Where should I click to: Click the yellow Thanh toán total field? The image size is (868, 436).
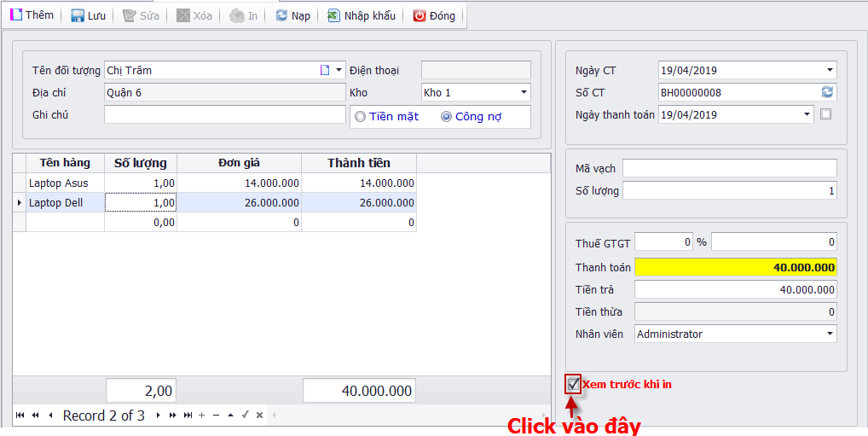click(736, 267)
